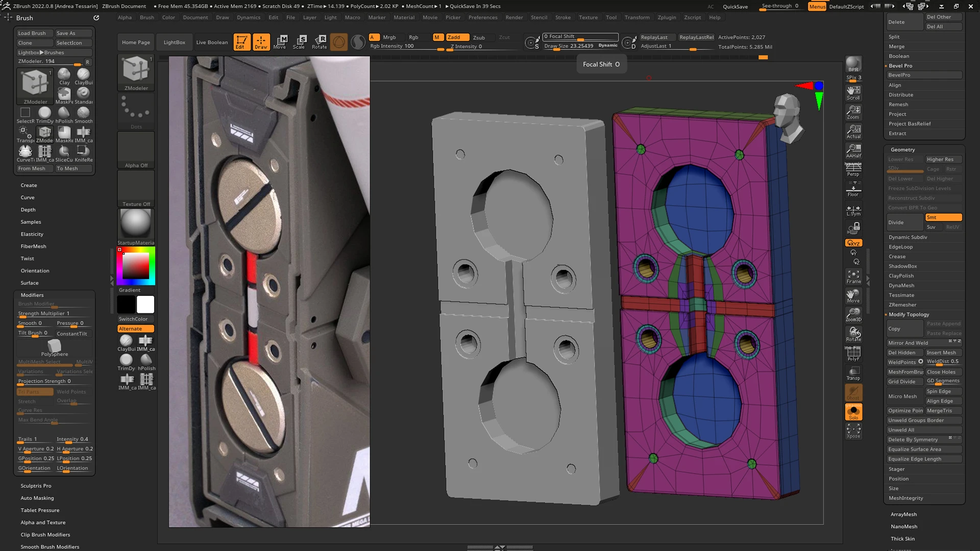Toggle PolyF polyframe display
Screen dimensions: 980x551
tap(853, 354)
